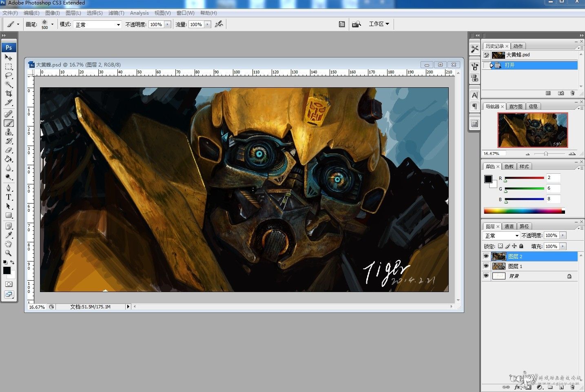
Task: Select the Brush tool in toolbox
Action: click(x=9, y=123)
